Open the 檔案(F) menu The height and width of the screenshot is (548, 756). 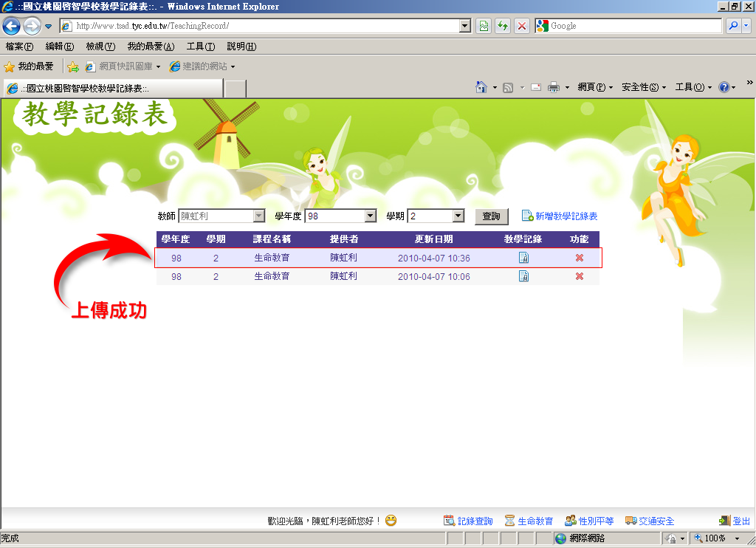pyautogui.click(x=19, y=47)
